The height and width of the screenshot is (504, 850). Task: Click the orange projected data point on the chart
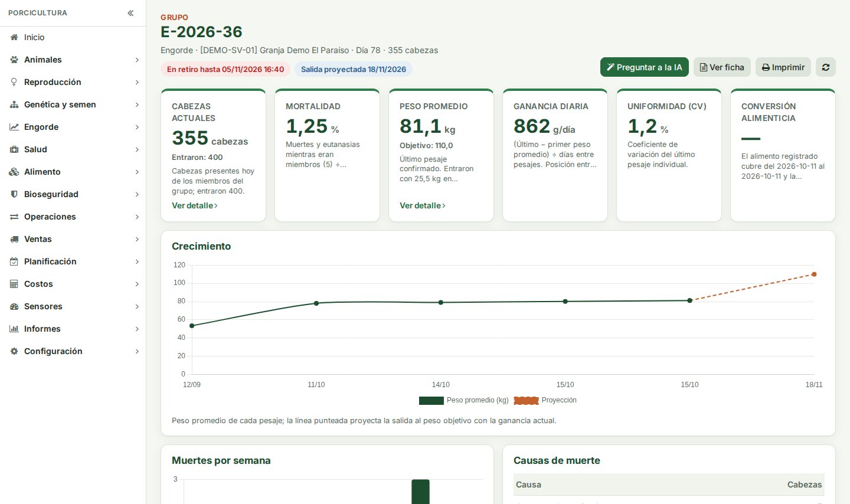click(814, 274)
